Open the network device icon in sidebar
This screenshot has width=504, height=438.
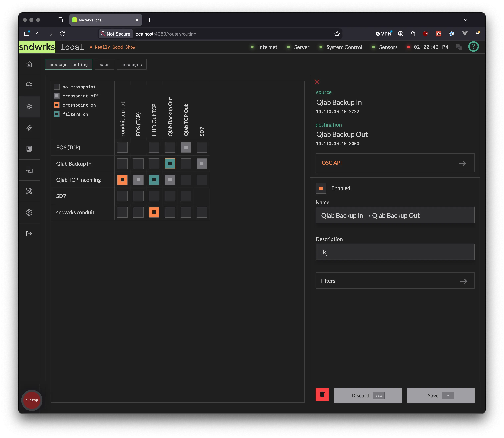click(x=29, y=86)
